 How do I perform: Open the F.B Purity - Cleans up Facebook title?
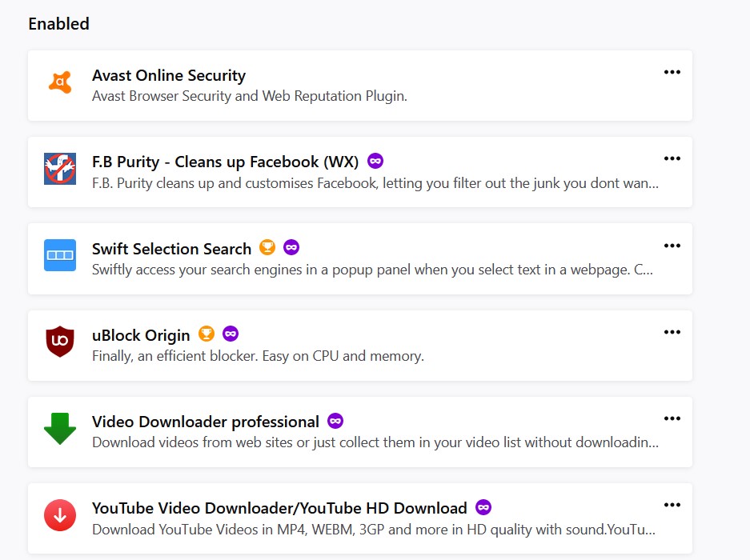(x=225, y=162)
